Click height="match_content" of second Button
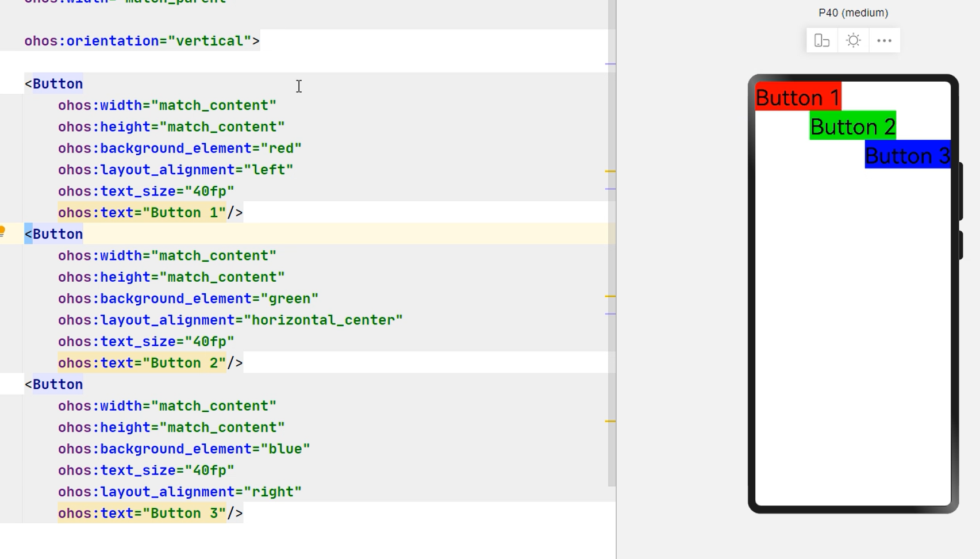This screenshot has width=980, height=559. [x=171, y=277]
